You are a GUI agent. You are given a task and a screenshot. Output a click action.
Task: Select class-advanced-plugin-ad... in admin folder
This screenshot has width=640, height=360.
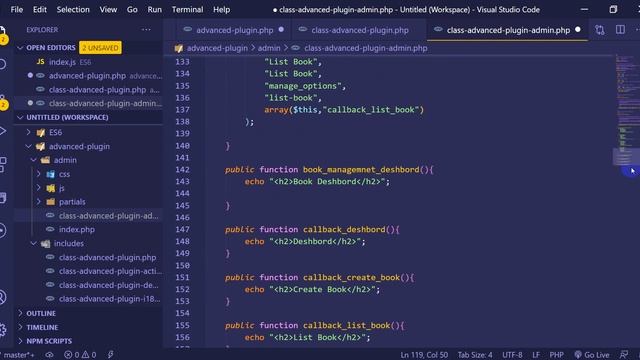[89, 216]
